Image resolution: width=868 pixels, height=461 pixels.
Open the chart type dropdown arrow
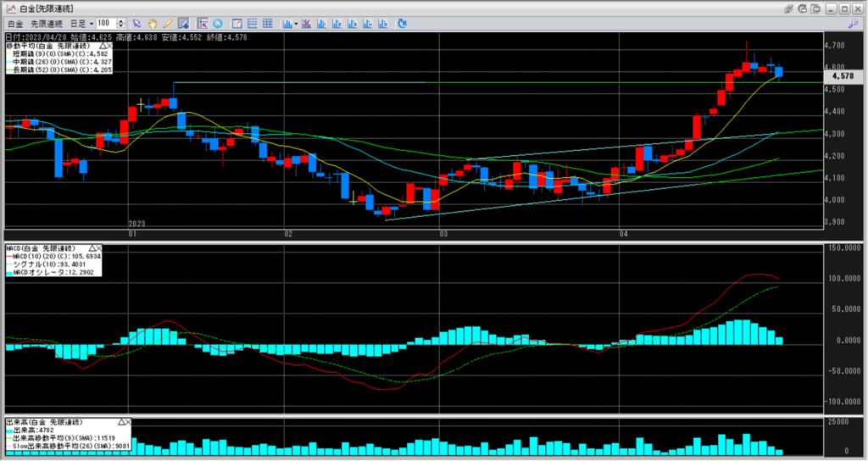point(297,23)
